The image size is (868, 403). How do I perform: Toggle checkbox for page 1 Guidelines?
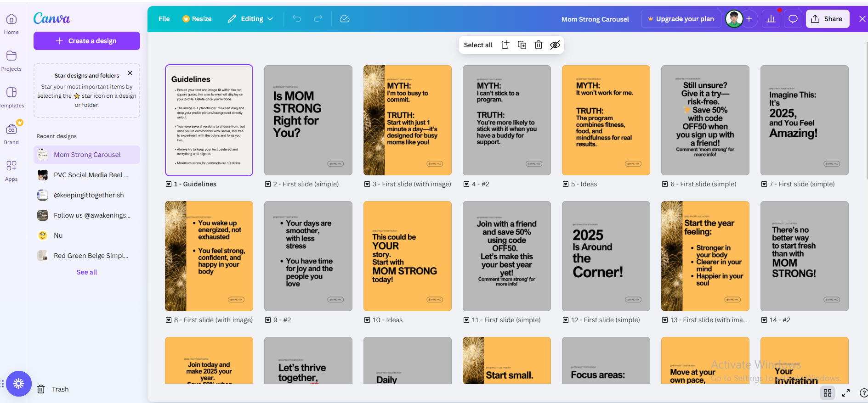(x=169, y=184)
